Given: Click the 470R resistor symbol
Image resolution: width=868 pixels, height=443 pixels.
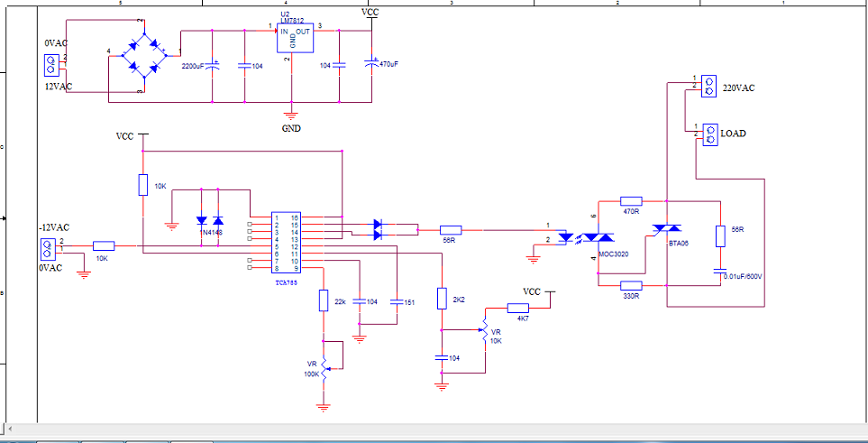Looking at the screenshot, I should click(631, 200).
